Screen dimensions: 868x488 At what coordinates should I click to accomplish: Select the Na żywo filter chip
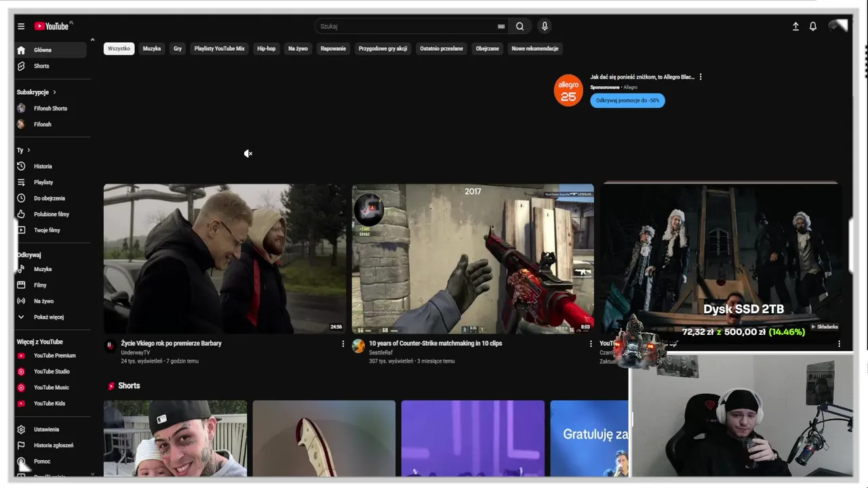pyautogui.click(x=298, y=49)
